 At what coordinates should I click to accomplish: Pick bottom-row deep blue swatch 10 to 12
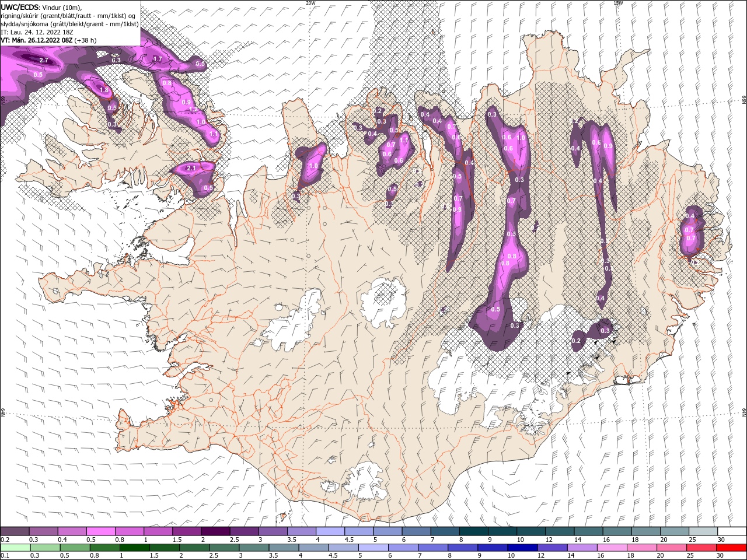coord(523,548)
